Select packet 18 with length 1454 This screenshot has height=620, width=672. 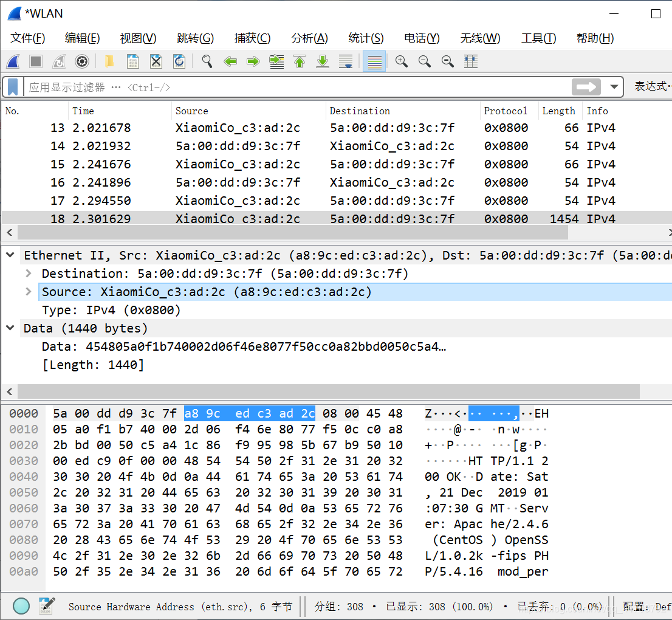(x=336, y=218)
